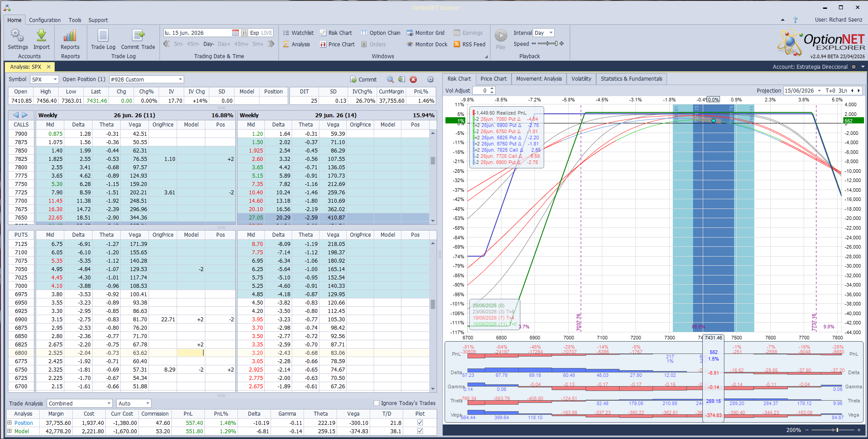This screenshot has height=439, width=868.
Task: Click the expiration marker icon next to calendar
Action: (x=245, y=33)
